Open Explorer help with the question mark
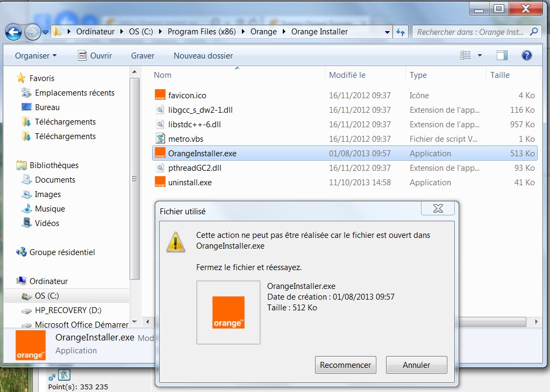Image resolution: width=550 pixels, height=392 pixels. point(526,55)
